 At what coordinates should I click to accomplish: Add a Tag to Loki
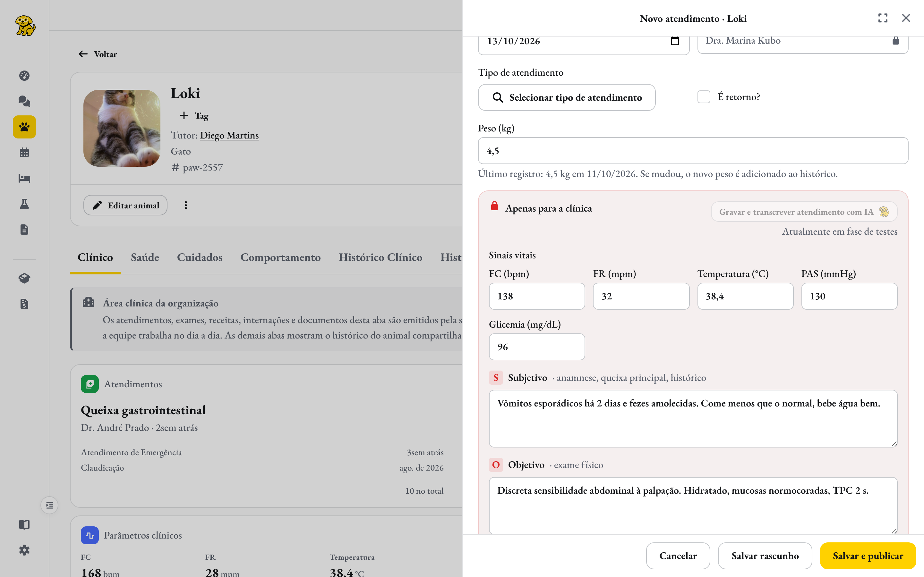(194, 116)
